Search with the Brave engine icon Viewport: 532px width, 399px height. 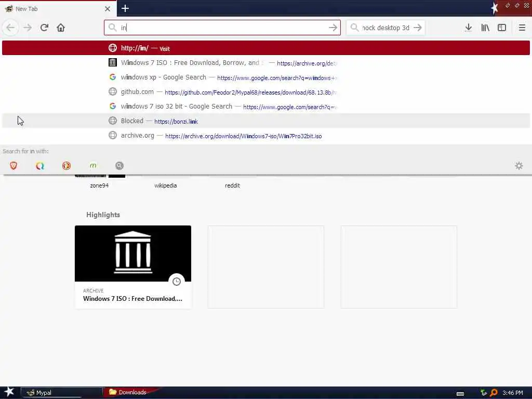point(14,166)
